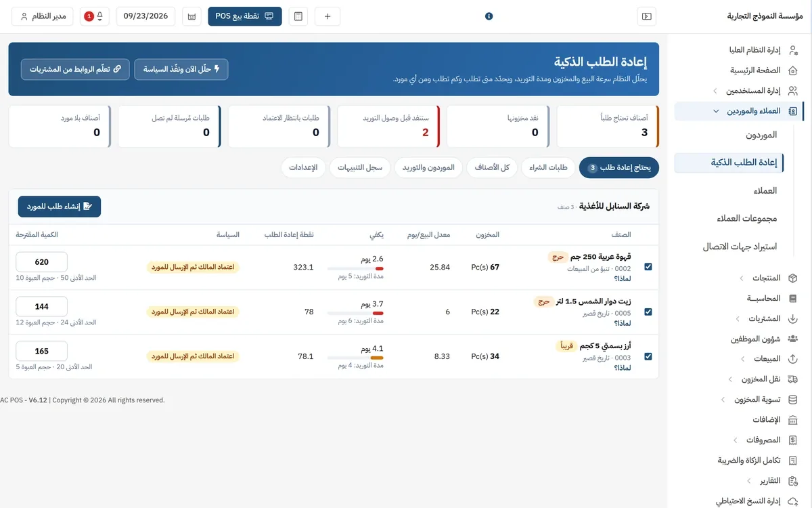This screenshot has height=508, width=812.
Task: Click the إدارة النظام العليا user-gear icon
Action: coord(793,50)
